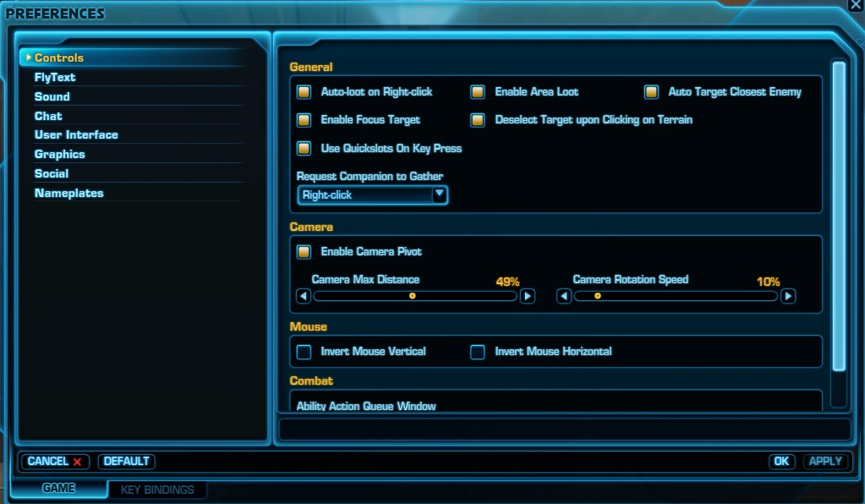The height and width of the screenshot is (504, 865).
Task: Select Graphics category in sidebar
Action: pyautogui.click(x=60, y=154)
